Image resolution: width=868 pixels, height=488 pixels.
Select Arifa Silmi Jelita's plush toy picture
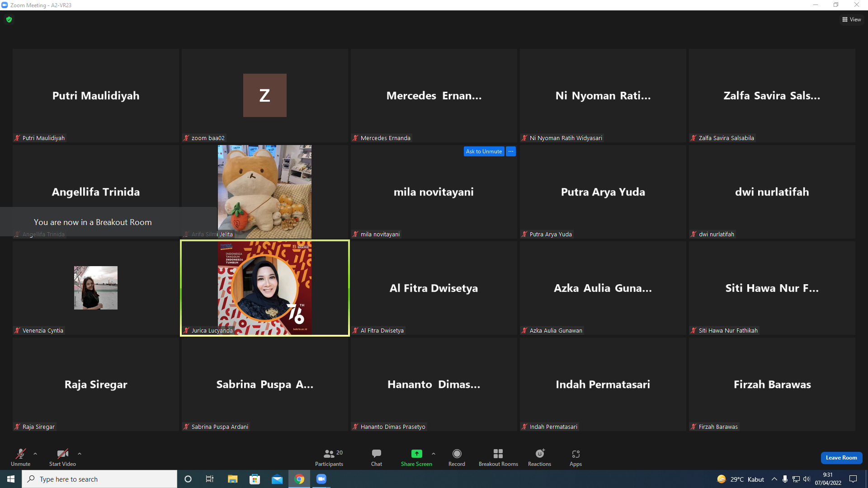[265, 192]
